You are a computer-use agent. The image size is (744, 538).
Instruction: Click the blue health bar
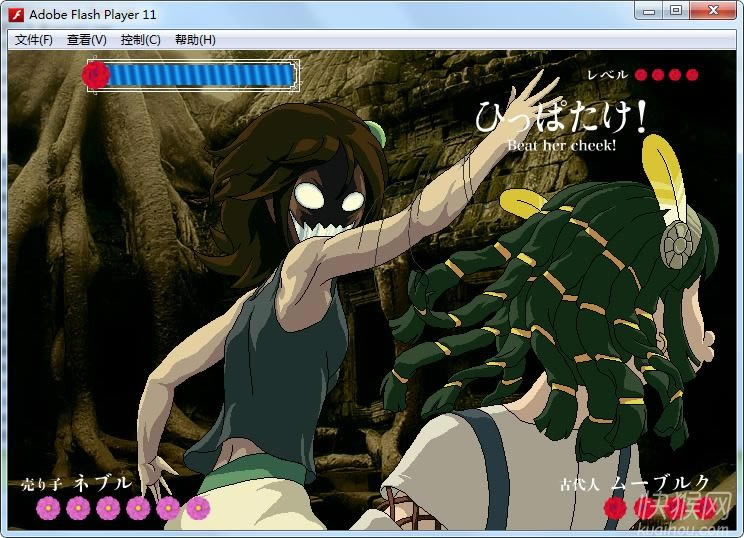pos(201,75)
